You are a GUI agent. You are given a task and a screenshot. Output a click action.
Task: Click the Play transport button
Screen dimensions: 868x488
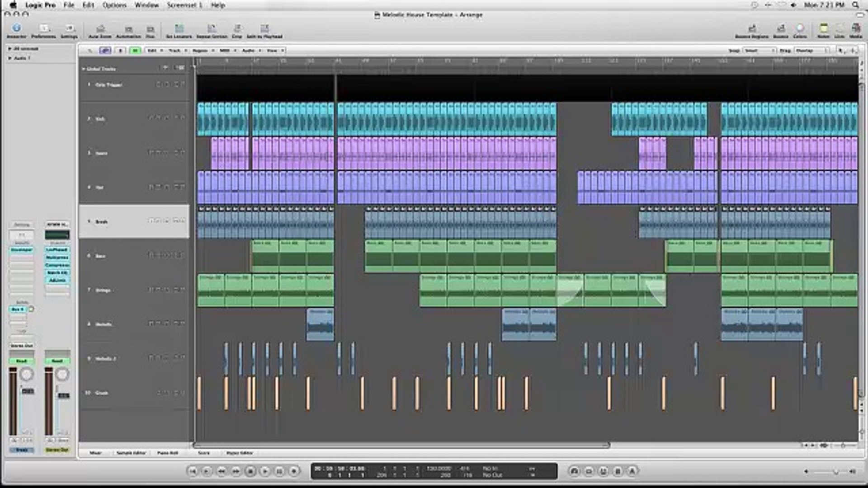(265, 471)
